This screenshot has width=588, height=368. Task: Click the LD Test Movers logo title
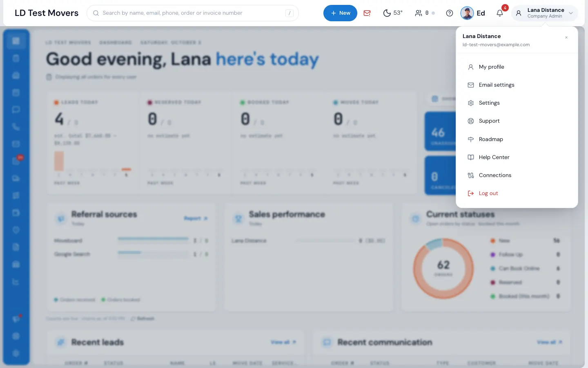pos(47,13)
